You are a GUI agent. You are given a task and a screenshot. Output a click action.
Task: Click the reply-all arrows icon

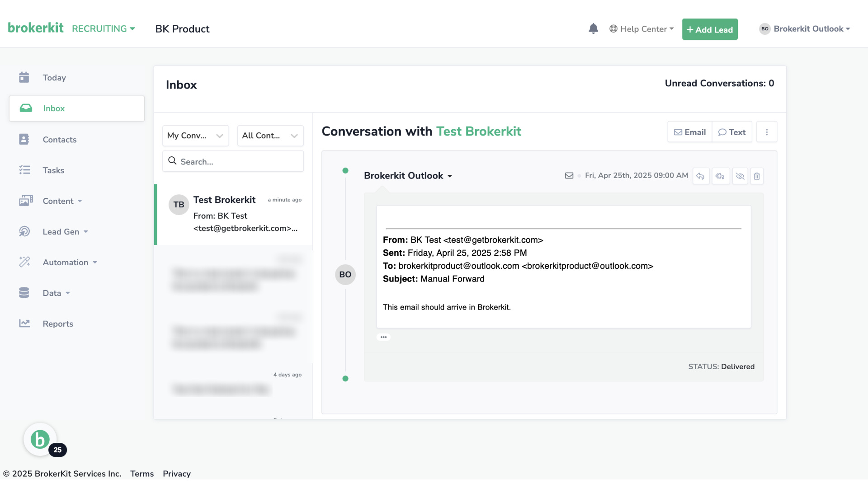pyautogui.click(x=720, y=176)
